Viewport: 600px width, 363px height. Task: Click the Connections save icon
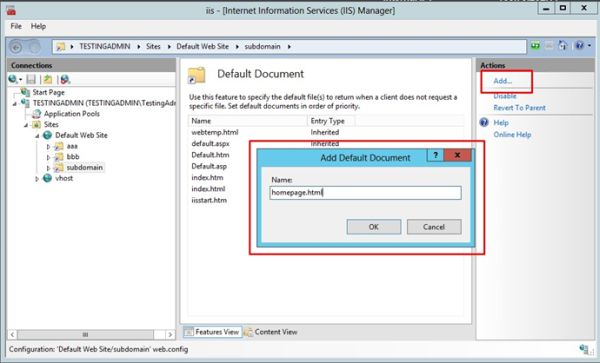(x=31, y=79)
